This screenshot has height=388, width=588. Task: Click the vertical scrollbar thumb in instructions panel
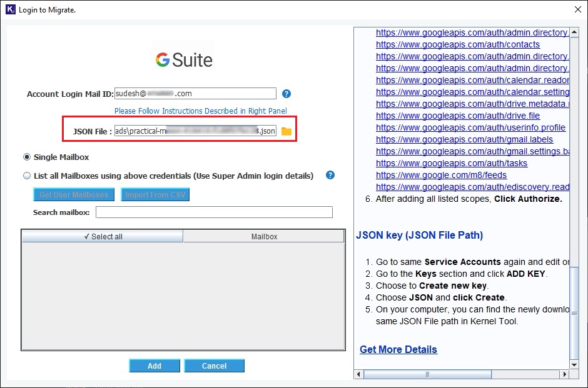(x=574, y=313)
